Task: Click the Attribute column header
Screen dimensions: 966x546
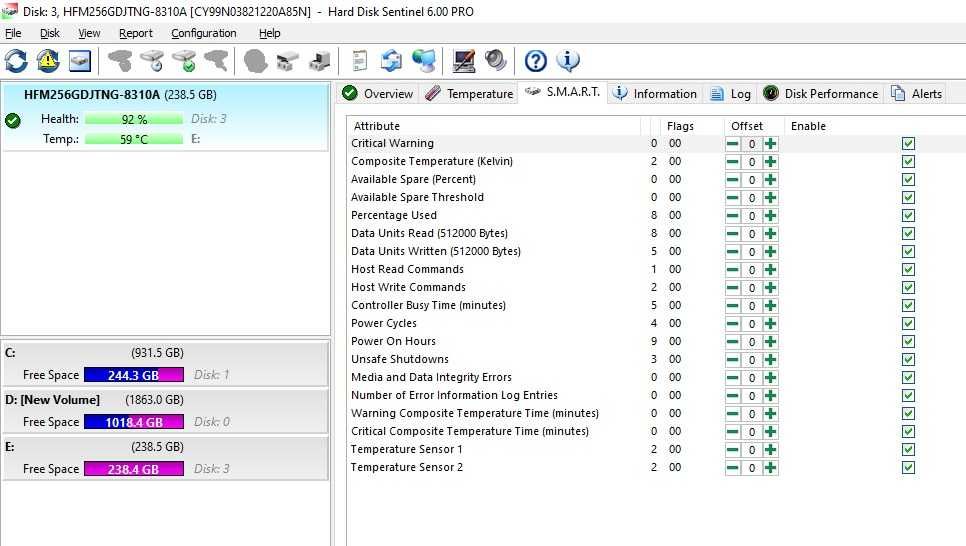Action: pos(494,126)
